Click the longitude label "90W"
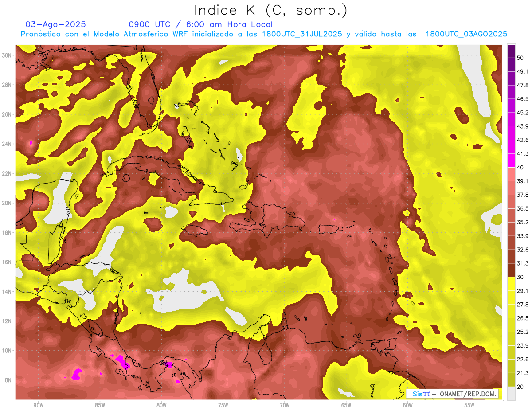Image resolution: width=532 pixels, height=411 pixels. (x=38, y=405)
